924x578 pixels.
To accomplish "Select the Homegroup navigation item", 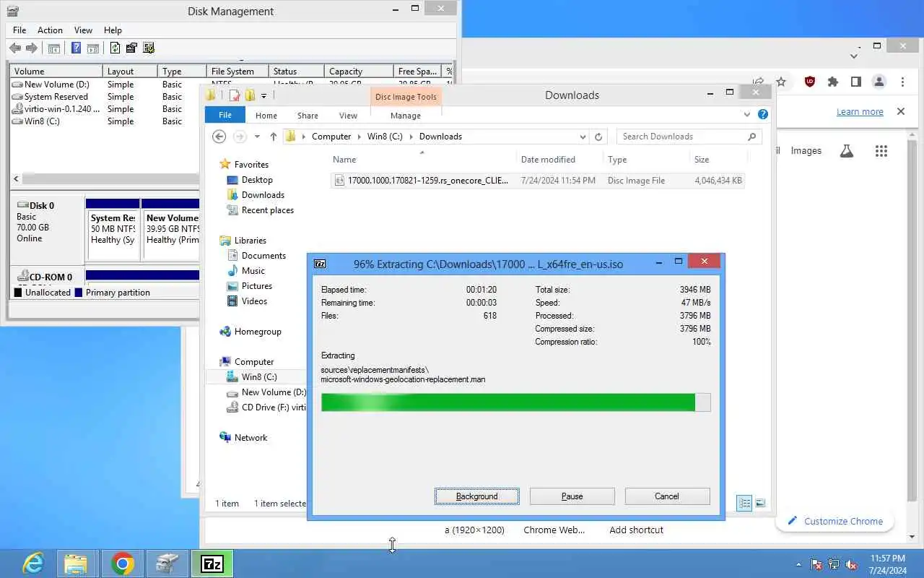I will click(257, 332).
